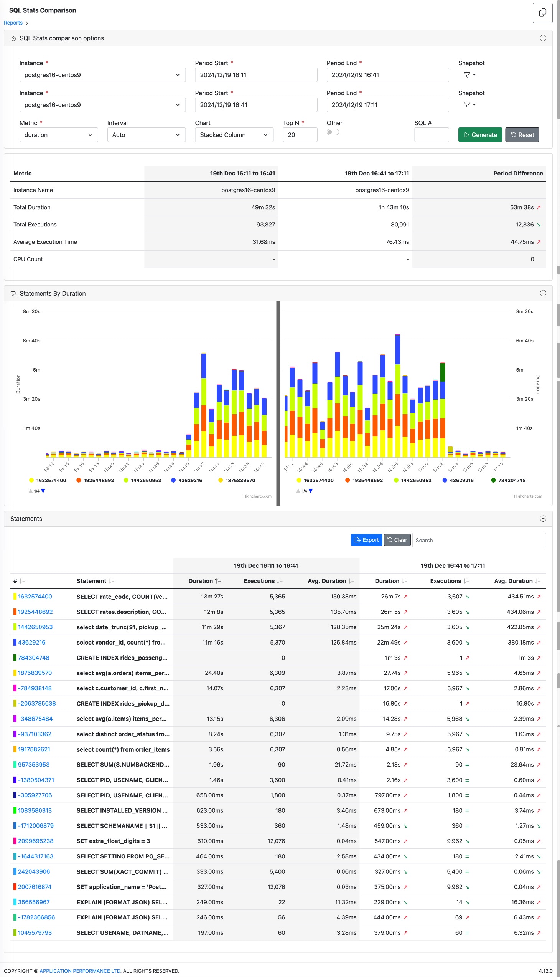
Task: Click Highcharts.com credit in left chart
Action: point(257,496)
